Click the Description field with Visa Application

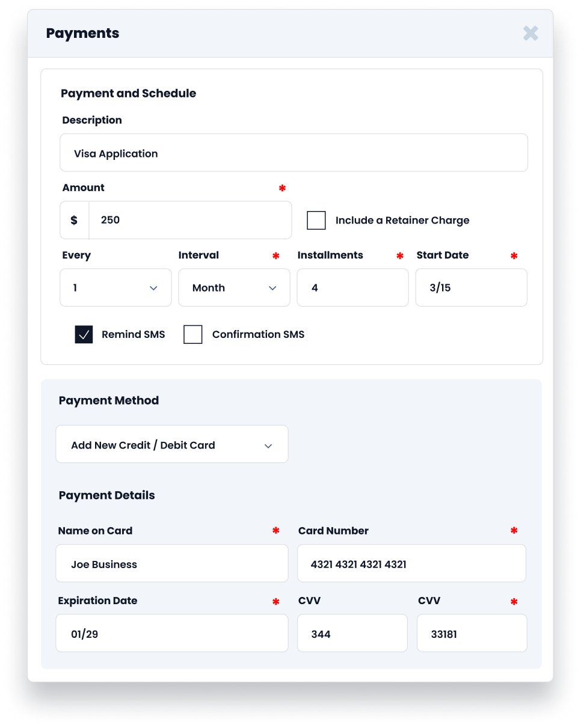point(294,153)
